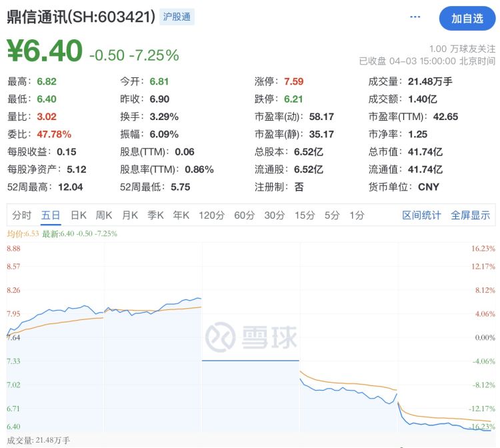Click the 市盈率(动) value 58.17
This screenshot has height=448, width=500.
tap(321, 117)
